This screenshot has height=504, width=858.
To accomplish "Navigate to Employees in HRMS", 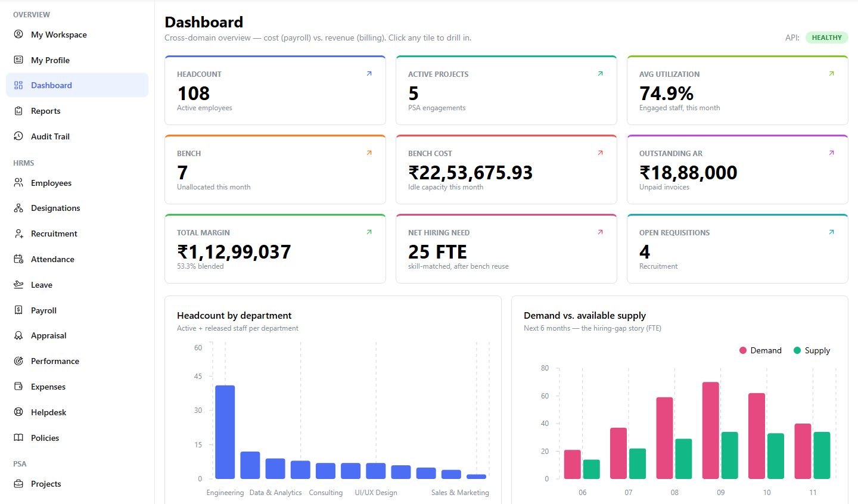I will pos(77,183).
